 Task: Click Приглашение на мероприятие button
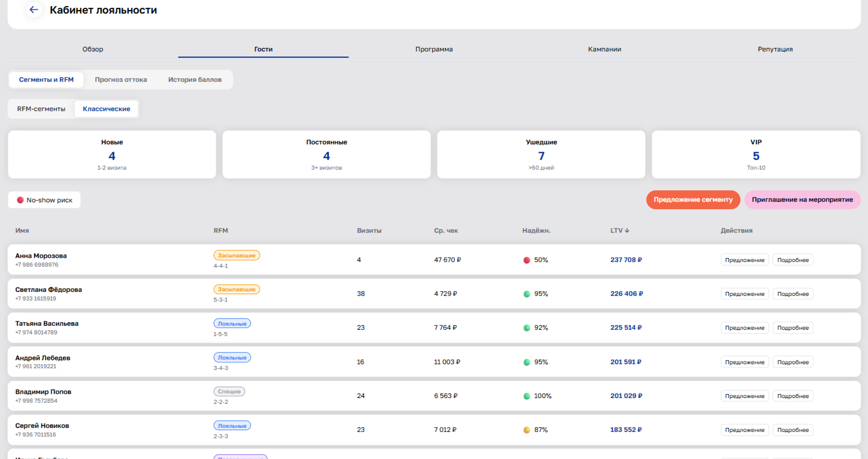[802, 199]
